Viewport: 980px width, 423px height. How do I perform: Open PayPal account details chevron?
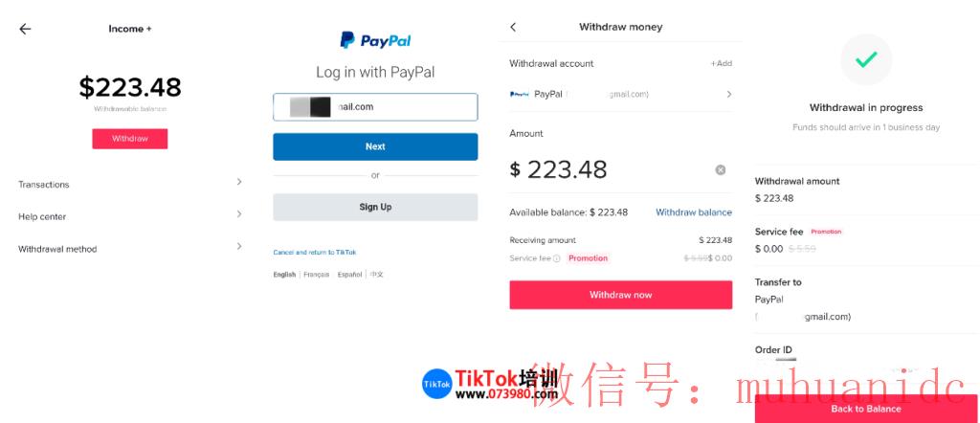tap(728, 95)
